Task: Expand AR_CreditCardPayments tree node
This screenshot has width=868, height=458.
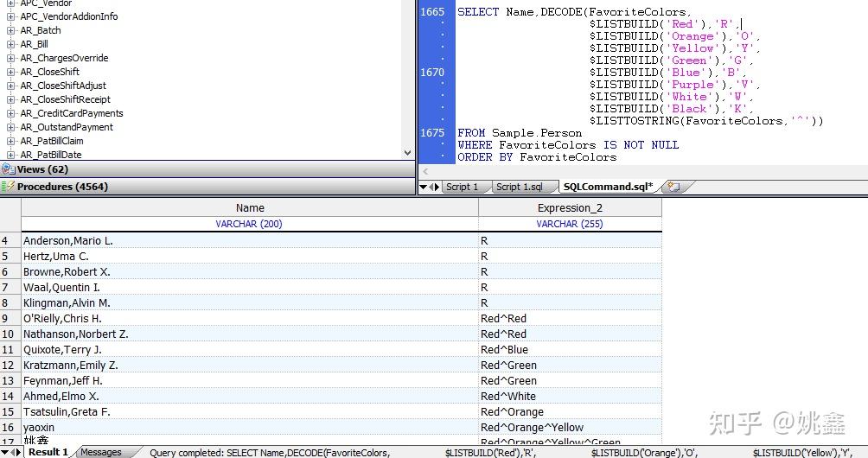Action: [10, 113]
